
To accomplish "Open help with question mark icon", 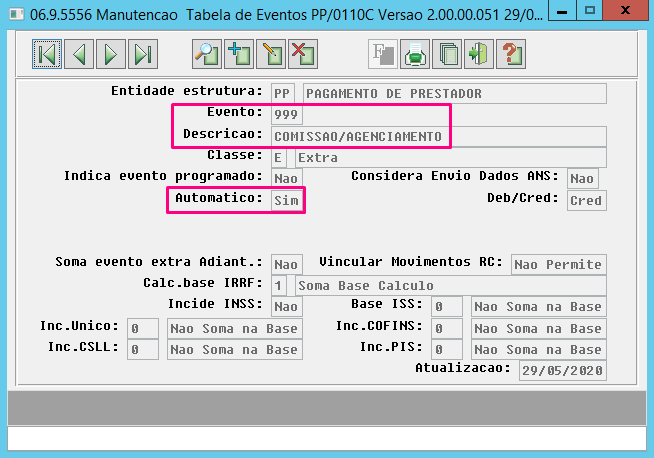I will 511,54.
